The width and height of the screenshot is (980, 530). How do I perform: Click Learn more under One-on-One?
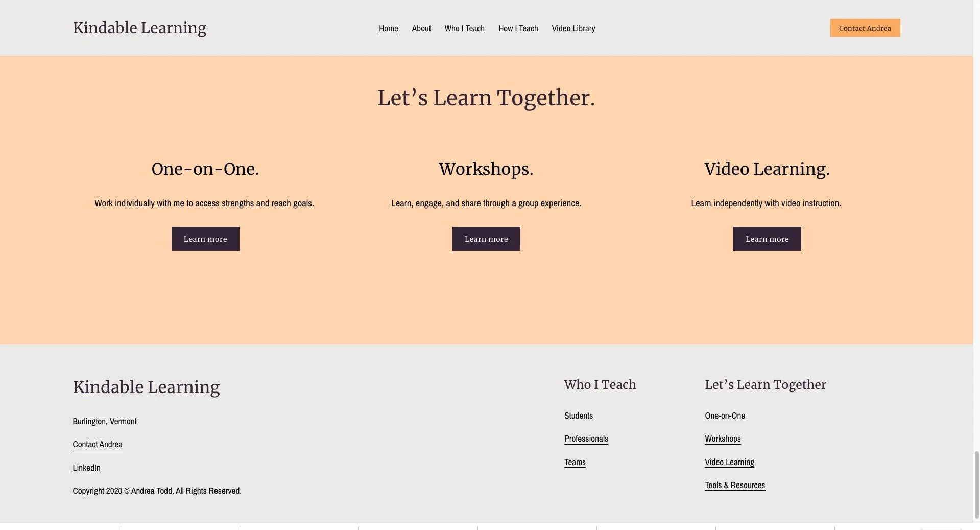pyautogui.click(x=205, y=239)
